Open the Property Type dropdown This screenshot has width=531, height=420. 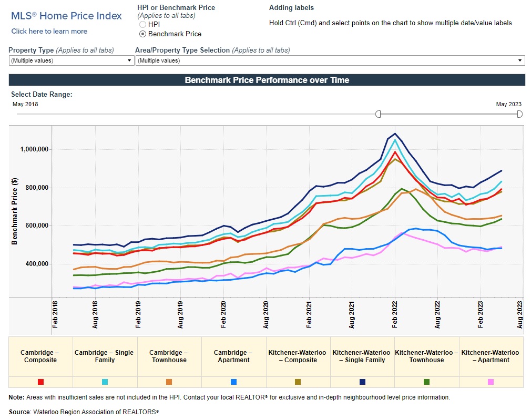coord(72,60)
